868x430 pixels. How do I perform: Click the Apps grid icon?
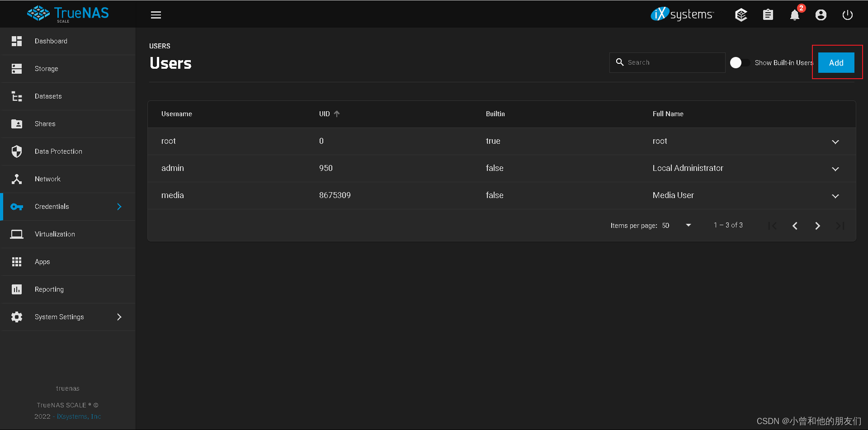point(17,262)
